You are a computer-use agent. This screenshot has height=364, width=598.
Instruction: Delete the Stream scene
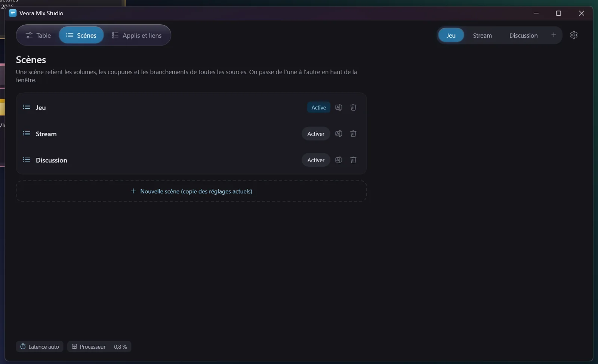tap(353, 134)
